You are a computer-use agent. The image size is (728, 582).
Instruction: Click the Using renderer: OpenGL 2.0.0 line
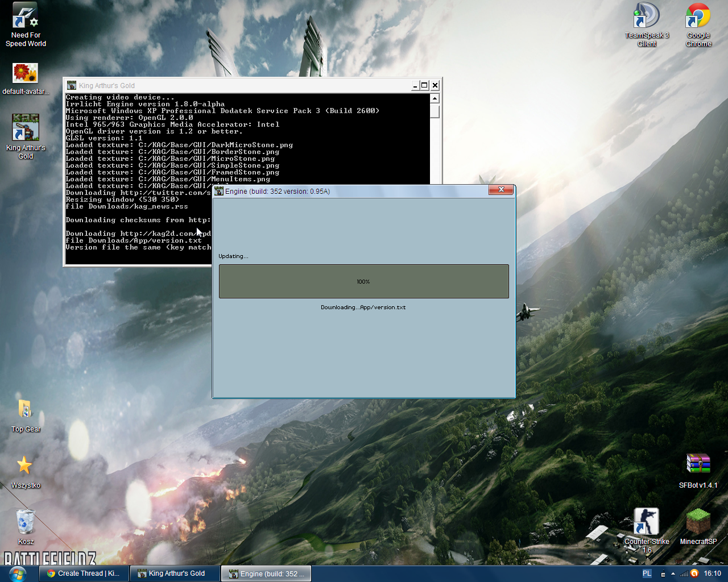(129, 118)
